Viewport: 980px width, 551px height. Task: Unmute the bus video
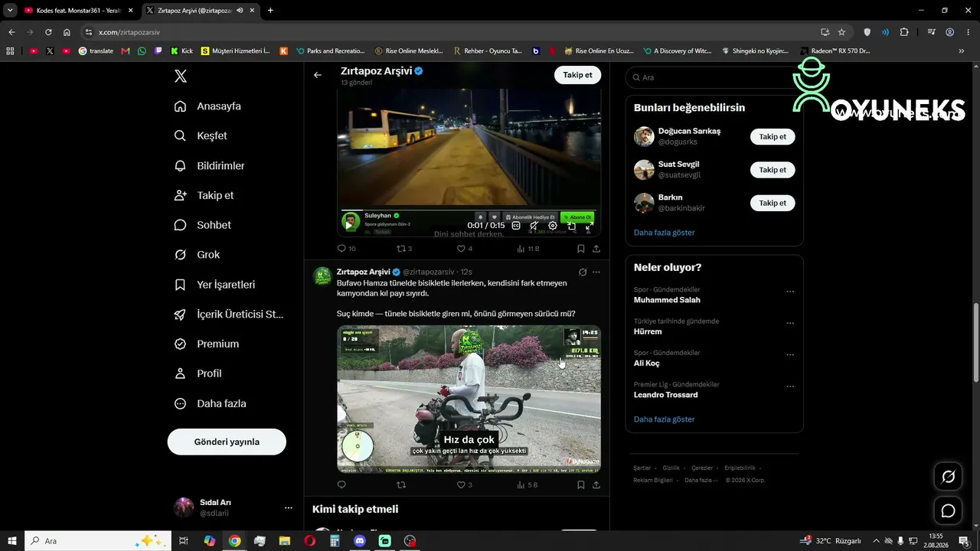click(x=534, y=226)
